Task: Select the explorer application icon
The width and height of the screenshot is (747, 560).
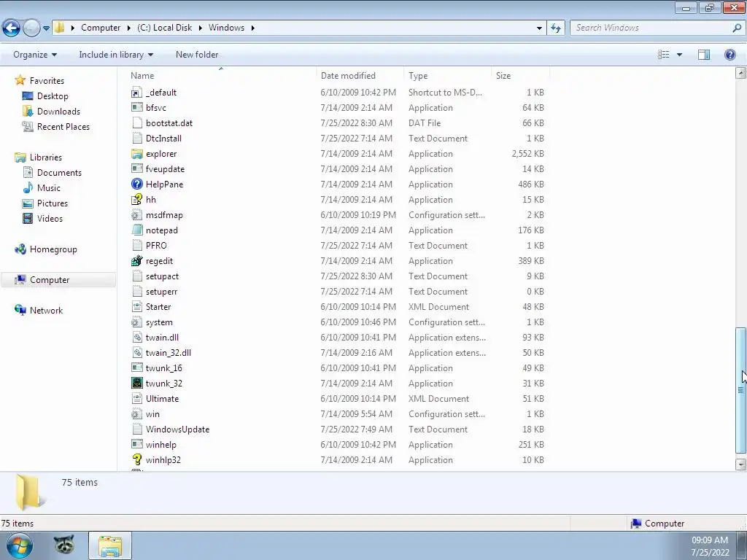Action: pyautogui.click(x=136, y=154)
